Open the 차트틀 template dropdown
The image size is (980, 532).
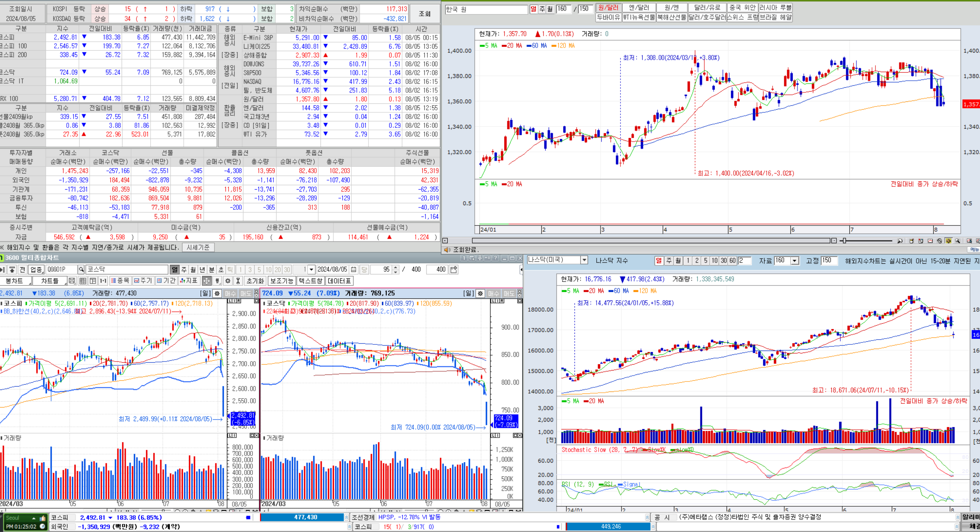click(x=50, y=281)
